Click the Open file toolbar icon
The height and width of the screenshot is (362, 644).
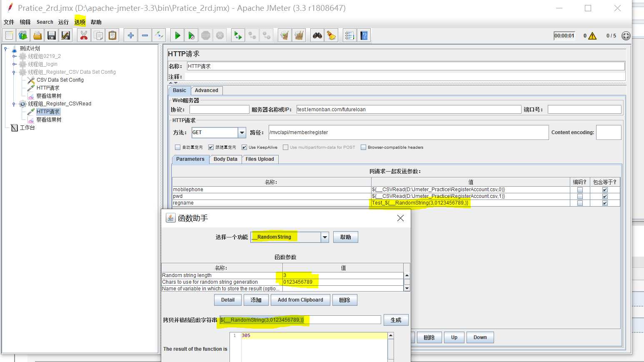[x=37, y=35]
